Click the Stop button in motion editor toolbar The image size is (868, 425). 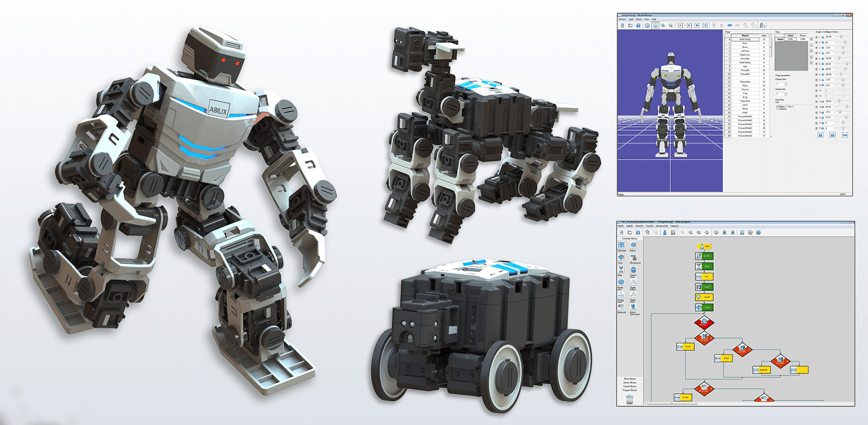(x=697, y=26)
